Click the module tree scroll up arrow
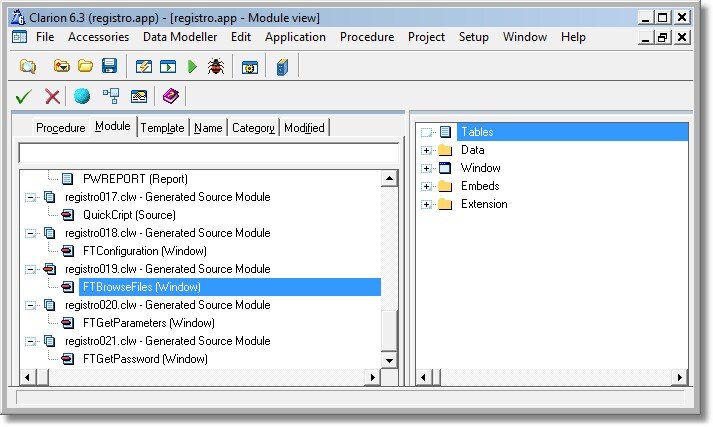This screenshot has width=713, height=427. tap(389, 178)
